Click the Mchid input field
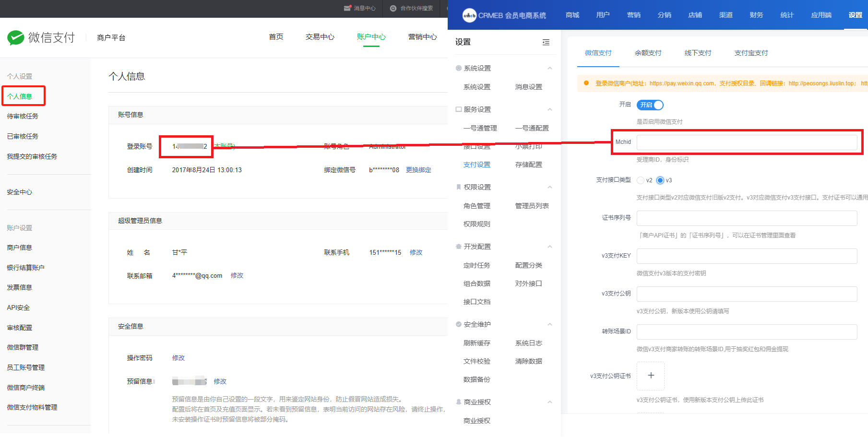868x437 pixels. 746,142
